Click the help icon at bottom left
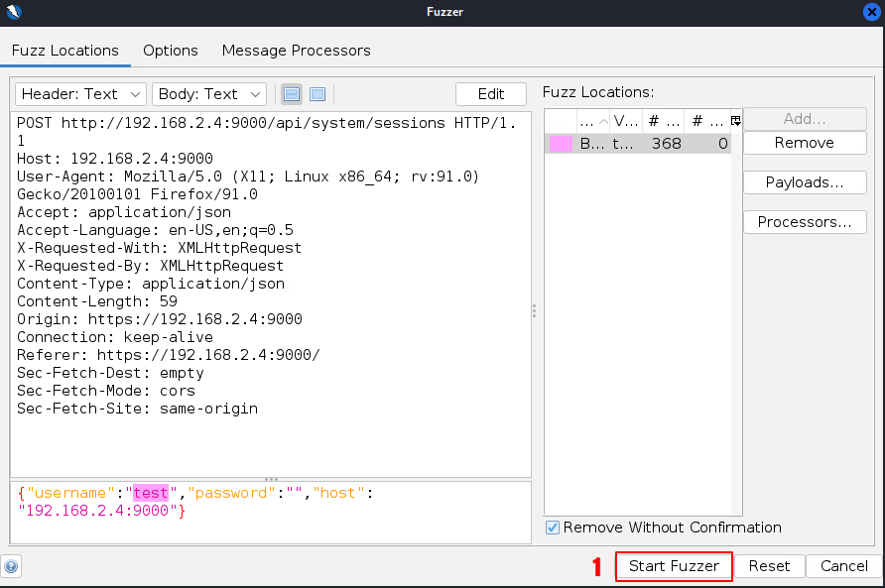The height and width of the screenshot is (588, 885). point(11,567)
